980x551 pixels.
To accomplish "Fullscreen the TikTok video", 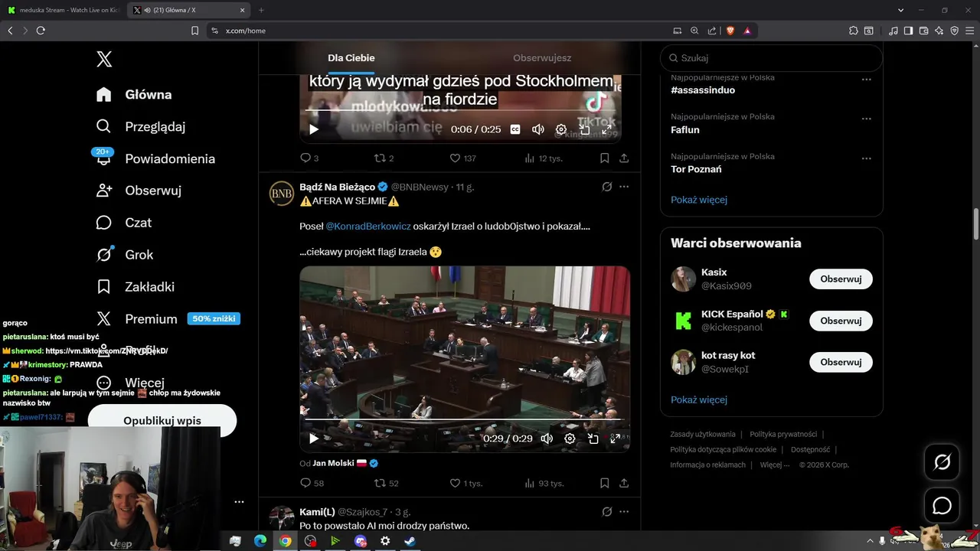I will click(607, 129).
